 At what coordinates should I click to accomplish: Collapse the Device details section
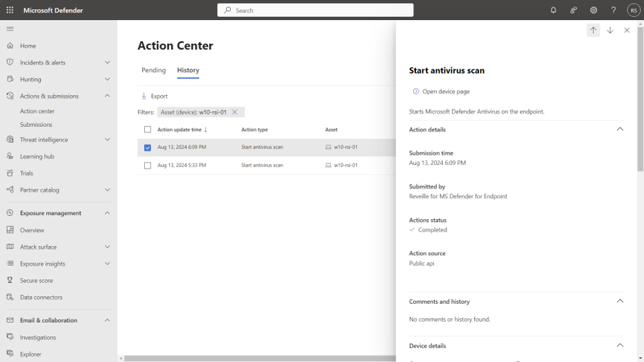click(x=620, y=345)
